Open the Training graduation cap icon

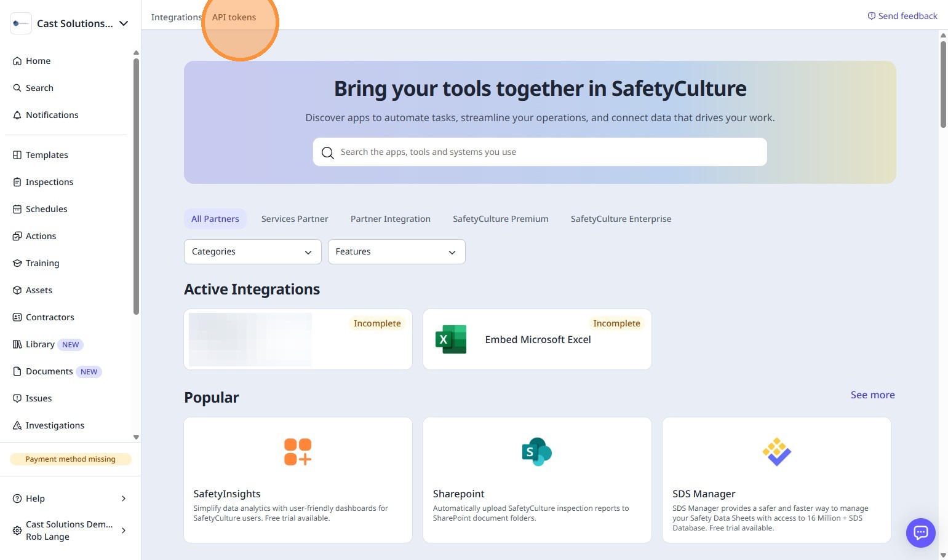(17, 263)
